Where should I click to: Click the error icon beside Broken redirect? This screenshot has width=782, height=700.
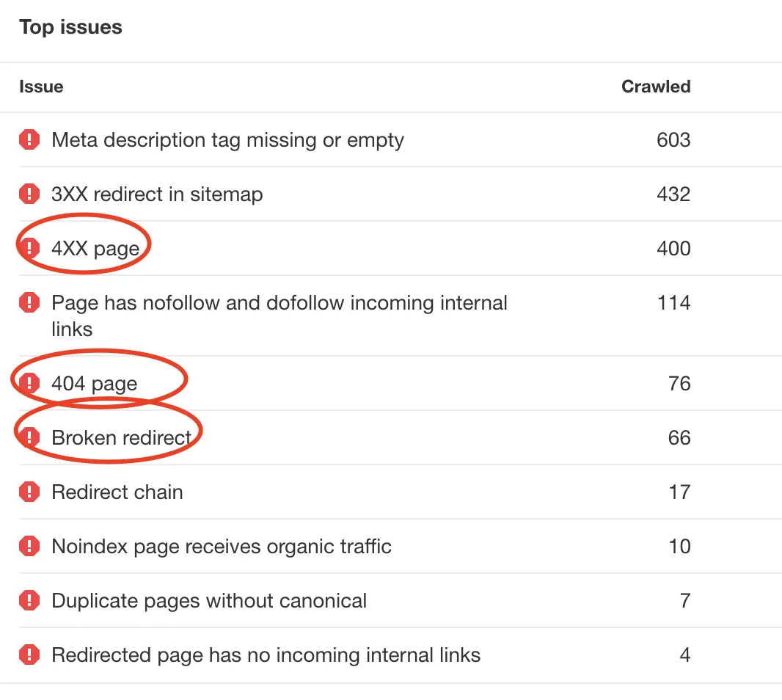(29, 437)
